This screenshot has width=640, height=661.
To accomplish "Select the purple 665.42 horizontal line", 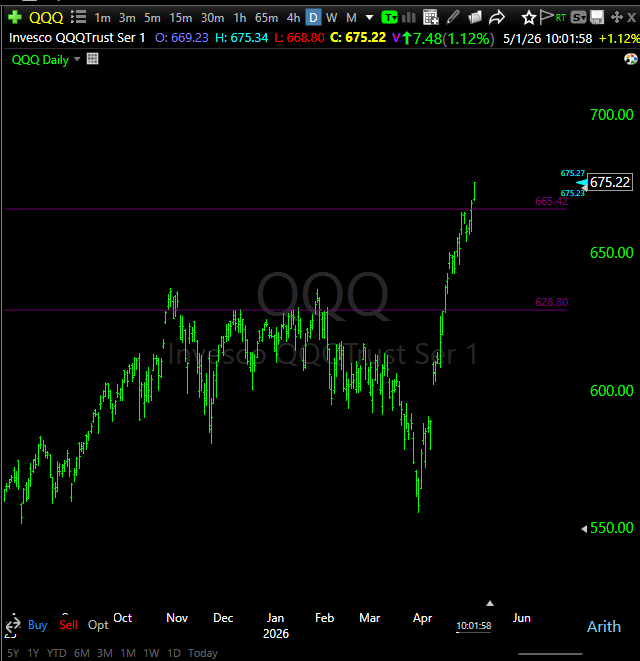I will 285,209.
